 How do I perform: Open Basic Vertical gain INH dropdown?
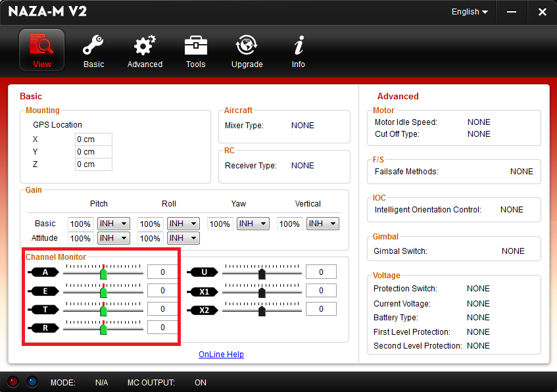(x=322, y=224)
